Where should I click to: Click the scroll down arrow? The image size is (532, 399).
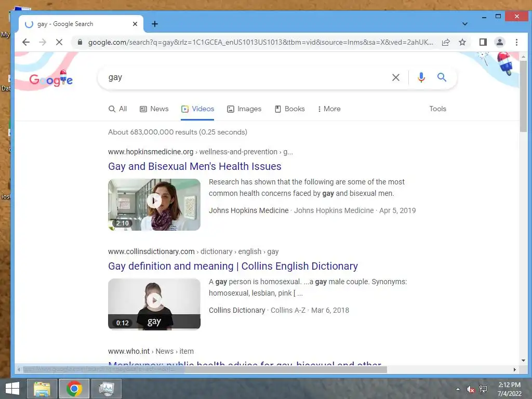[523, 361]
